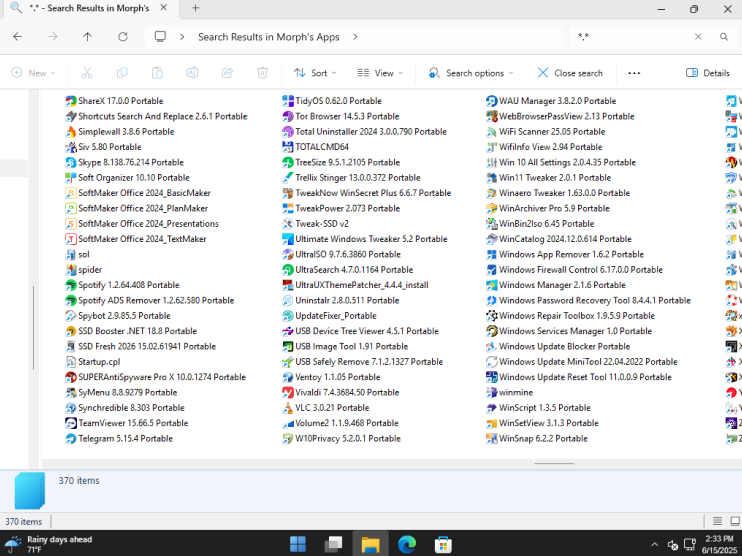This screenshot has height=556, width=742.
Task: Select Ultimate Windows Tweaker 5.2 Portable
Action: [364, 239]
